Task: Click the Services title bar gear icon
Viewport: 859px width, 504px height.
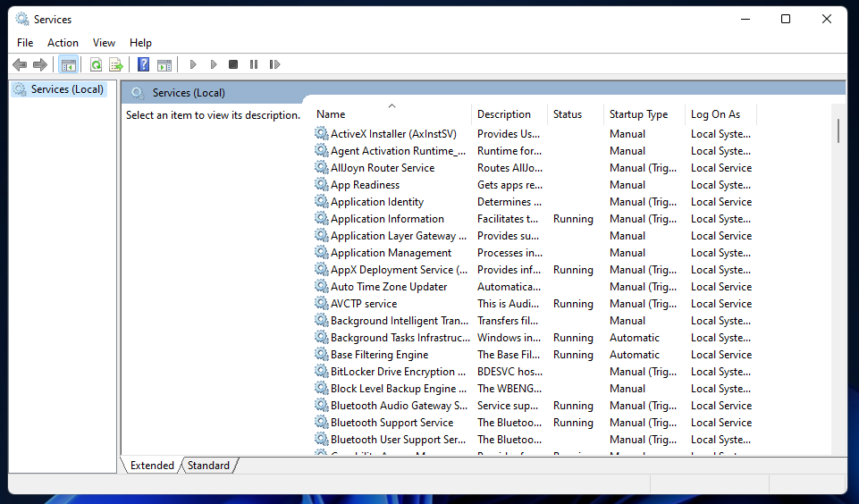Action: click(22, 19)
